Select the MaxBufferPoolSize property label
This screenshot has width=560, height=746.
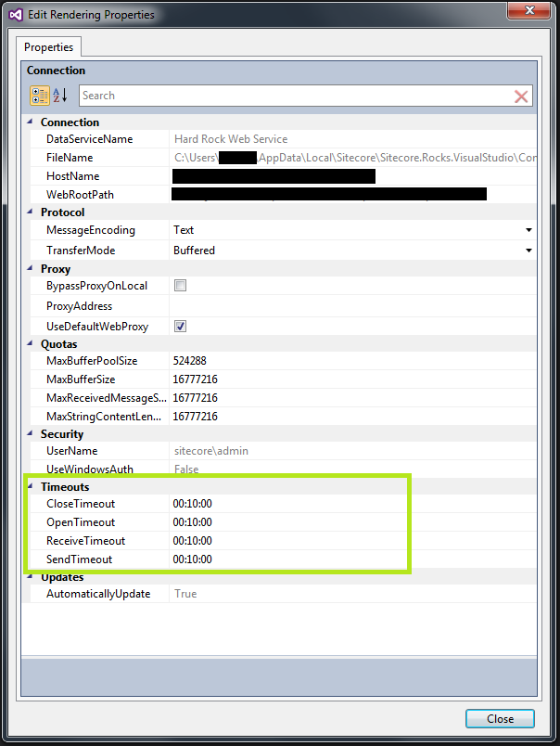92,361
